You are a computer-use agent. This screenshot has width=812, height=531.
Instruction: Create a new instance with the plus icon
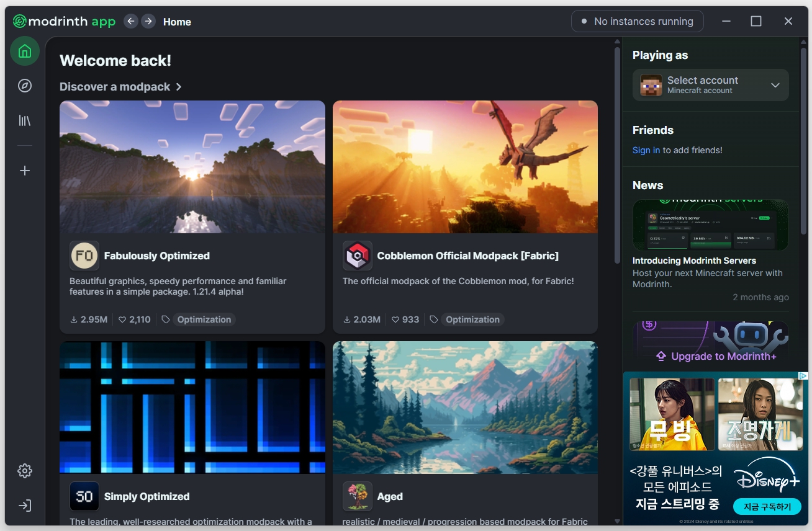[25, 171]
